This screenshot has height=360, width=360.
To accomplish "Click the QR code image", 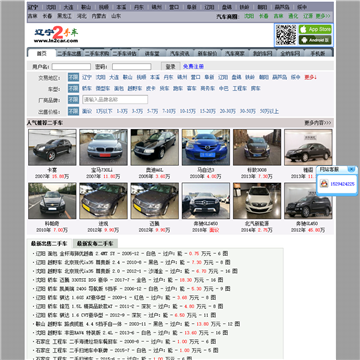I will tap(286, 35).
